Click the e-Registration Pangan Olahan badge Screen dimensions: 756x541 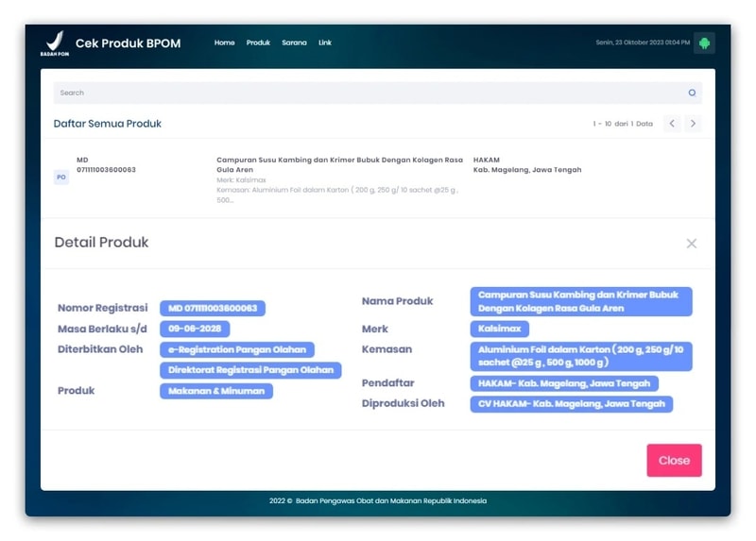tap(237, 349)
